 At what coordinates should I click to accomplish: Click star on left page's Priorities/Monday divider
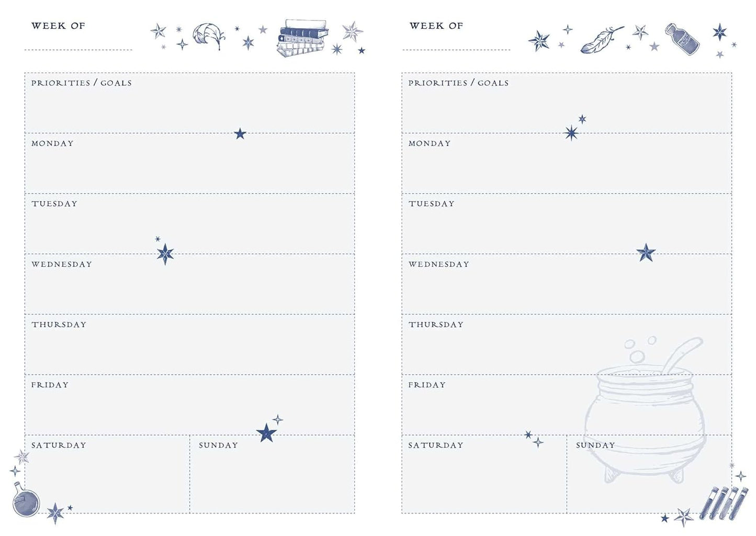(240, 134)
